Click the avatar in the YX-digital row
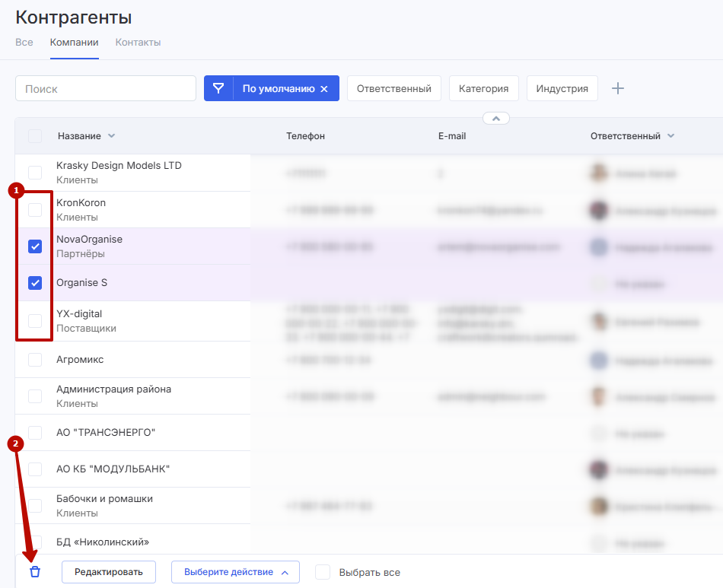The height and width of the screenshot is (588, 723). pos(599,322)
